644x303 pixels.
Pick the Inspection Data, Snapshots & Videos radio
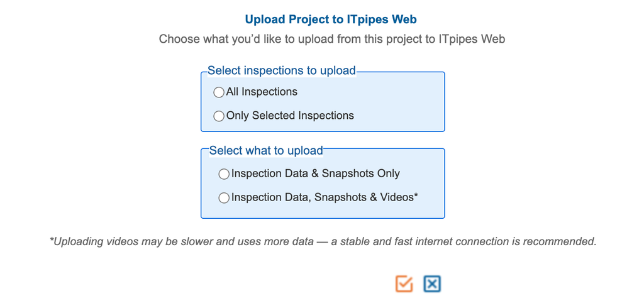pyautogui.click(x=224, y=198)
